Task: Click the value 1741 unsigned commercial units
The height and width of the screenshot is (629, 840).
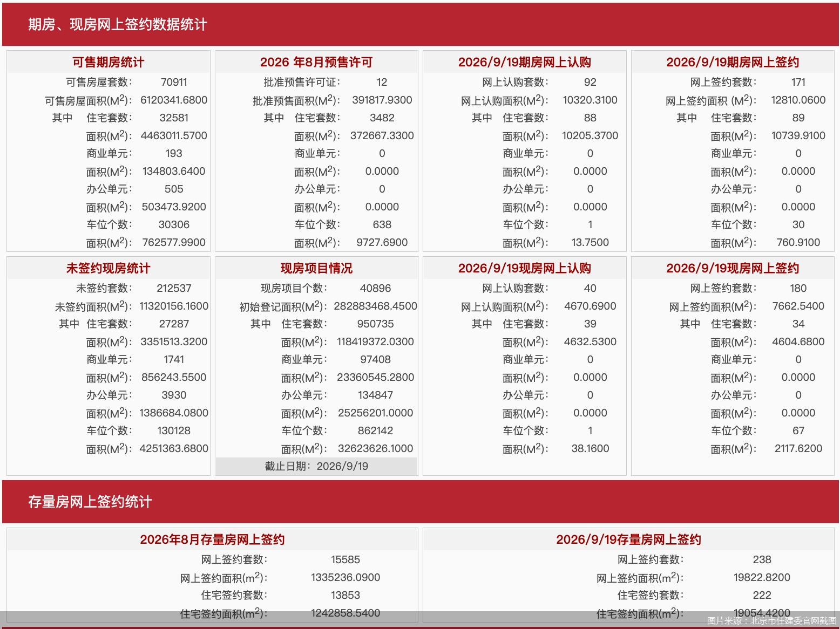Action: click(174, 359)
